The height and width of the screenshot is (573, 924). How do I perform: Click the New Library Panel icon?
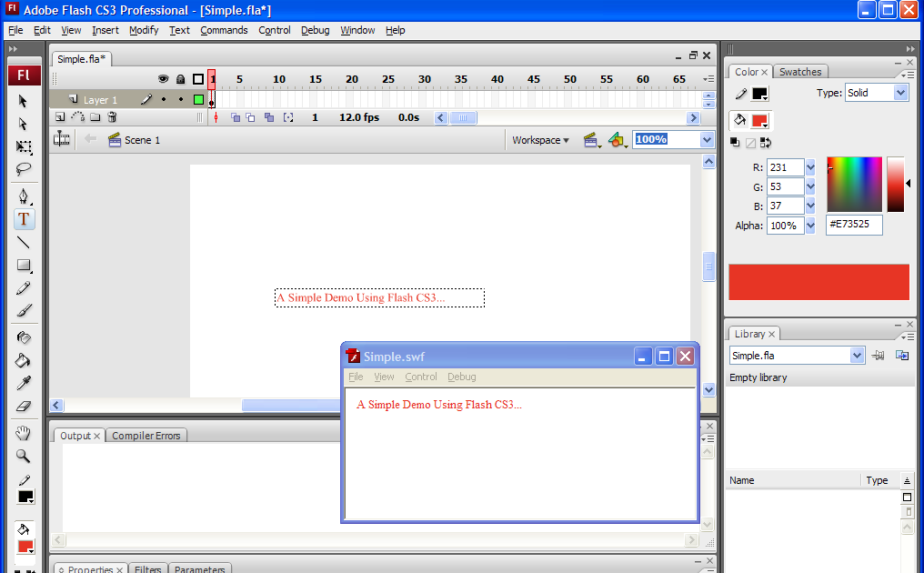(x=902, y=356)
